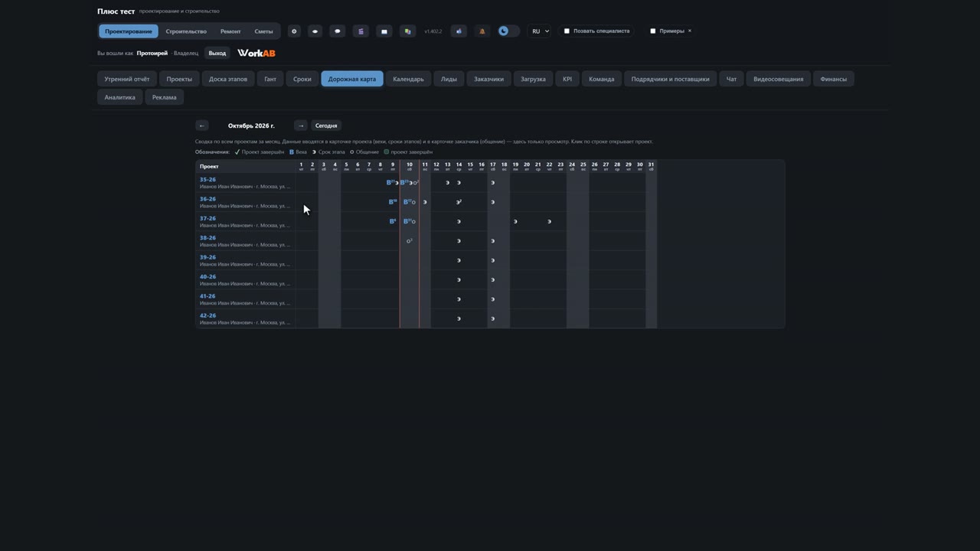Click the blue thumbs-up icon

click(x=459, y=31)
